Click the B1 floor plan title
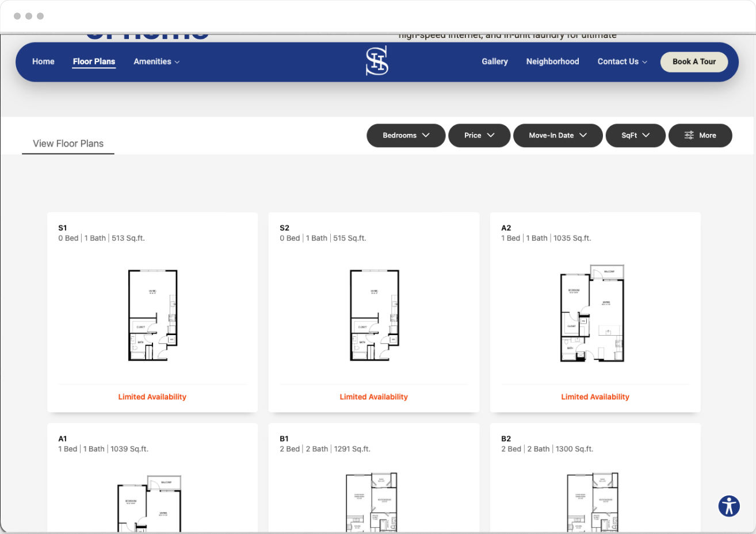Viewport: 756px width, 534px height. [x=284, y=439]
